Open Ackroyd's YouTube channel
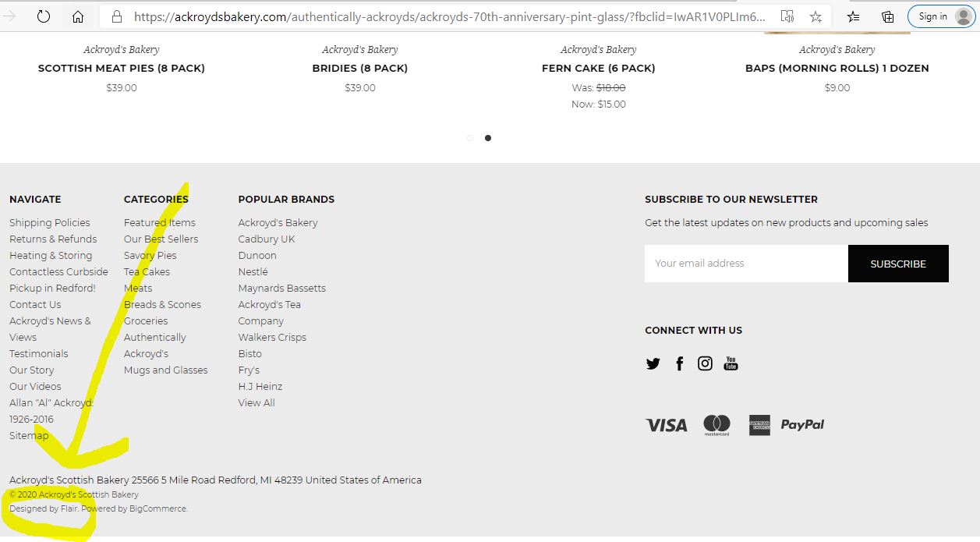The height and width of the screenshot is (542, 980). 731,363
